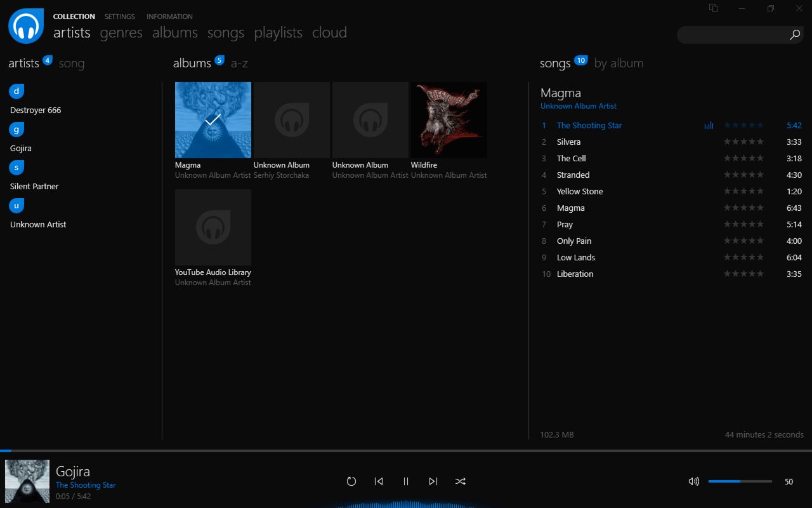This screenshot has width=812, height=508.
Task: Rate Silvera using its stars
Action: point(743,142)
